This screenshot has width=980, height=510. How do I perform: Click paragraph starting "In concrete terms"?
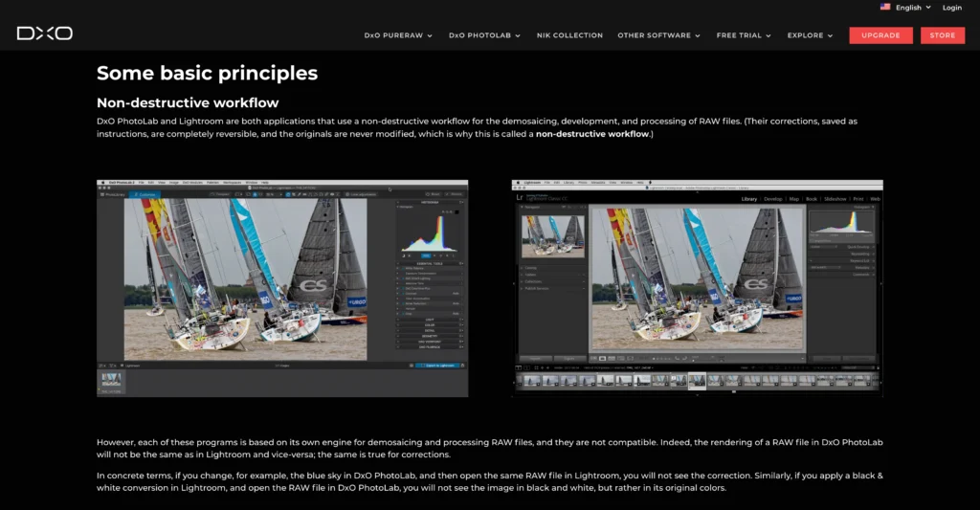coord(489,482)
